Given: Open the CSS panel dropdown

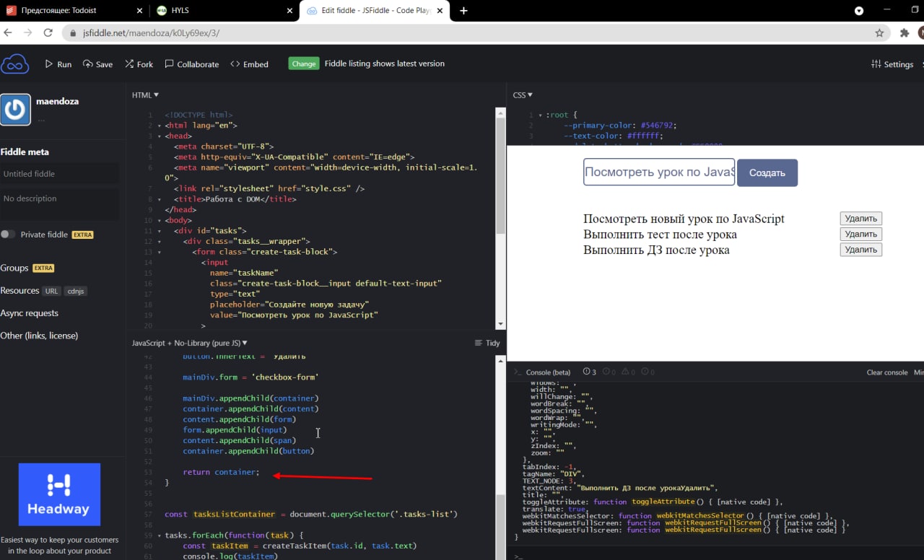Looking at the screenshot, I should click(x=523, y=95).
